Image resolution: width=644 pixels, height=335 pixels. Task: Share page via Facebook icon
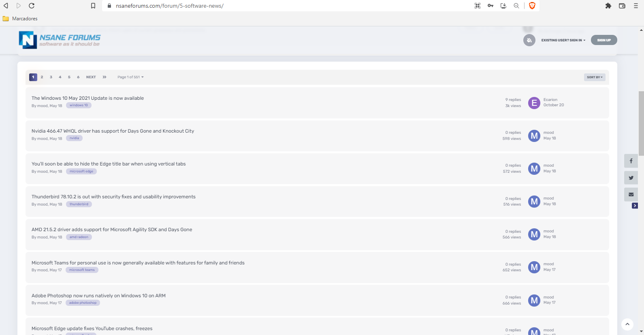coord(631,161)
